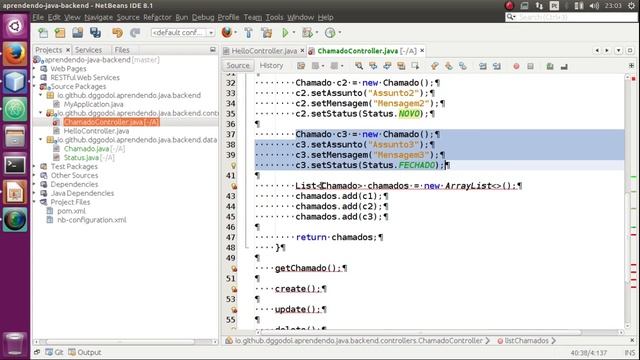Open the Debug Project dropdown arrow
Screen dimensions: 640x360
click(x=317, y=33)
